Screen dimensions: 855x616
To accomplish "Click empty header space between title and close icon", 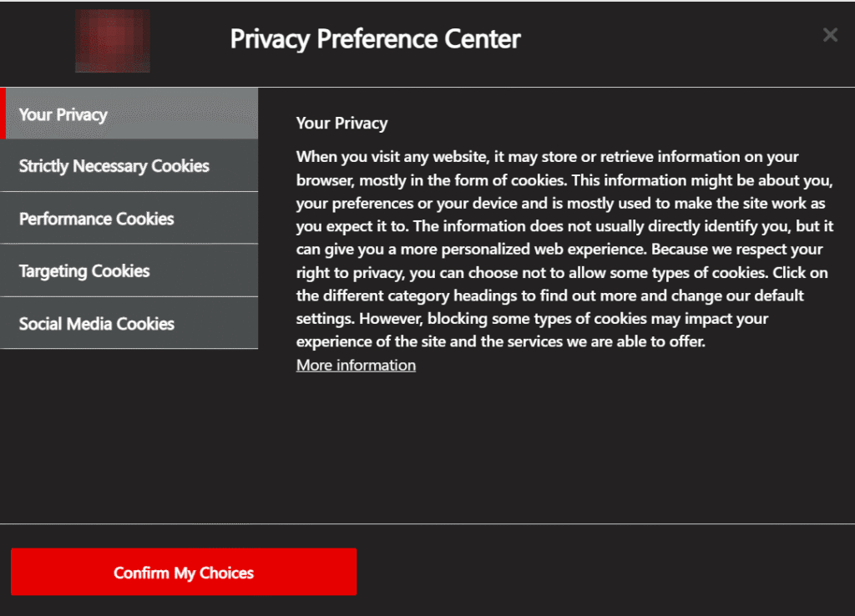I will [668, 39].
